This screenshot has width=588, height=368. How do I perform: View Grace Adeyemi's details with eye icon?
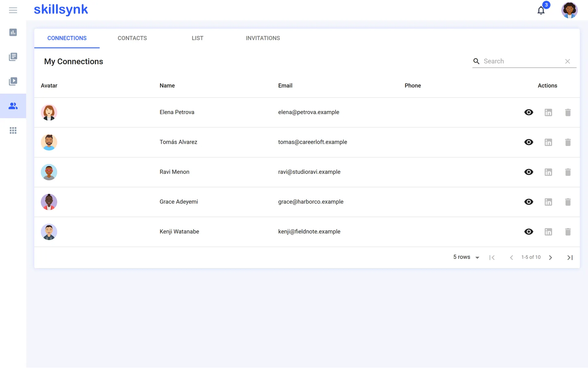(x=529, y=202)
